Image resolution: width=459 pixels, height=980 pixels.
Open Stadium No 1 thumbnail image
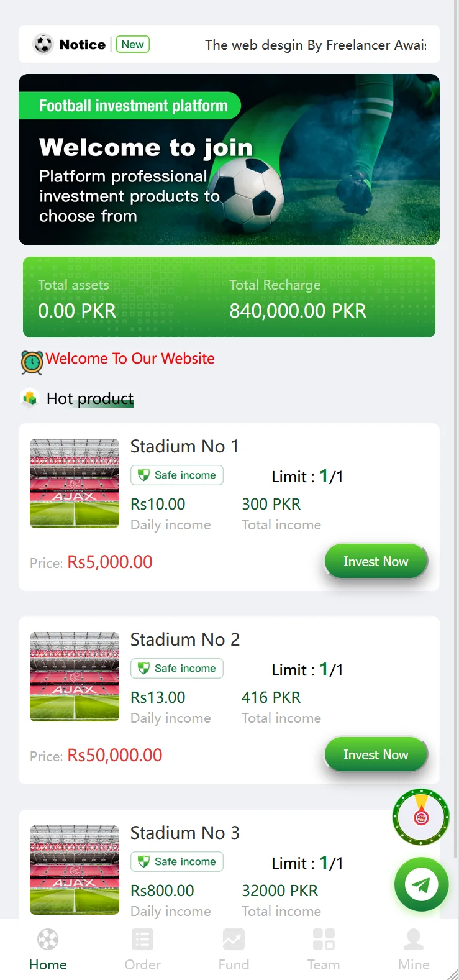pyautogui.click(x=75, y=483)
